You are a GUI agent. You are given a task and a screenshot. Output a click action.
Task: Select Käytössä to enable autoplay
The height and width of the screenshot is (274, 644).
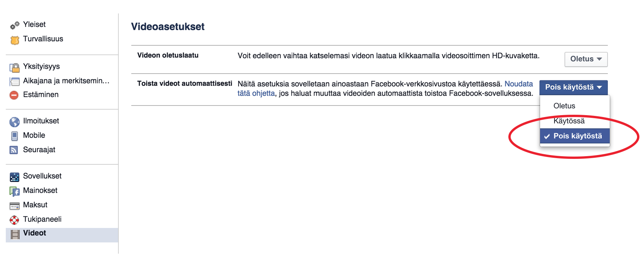[569, 121]
